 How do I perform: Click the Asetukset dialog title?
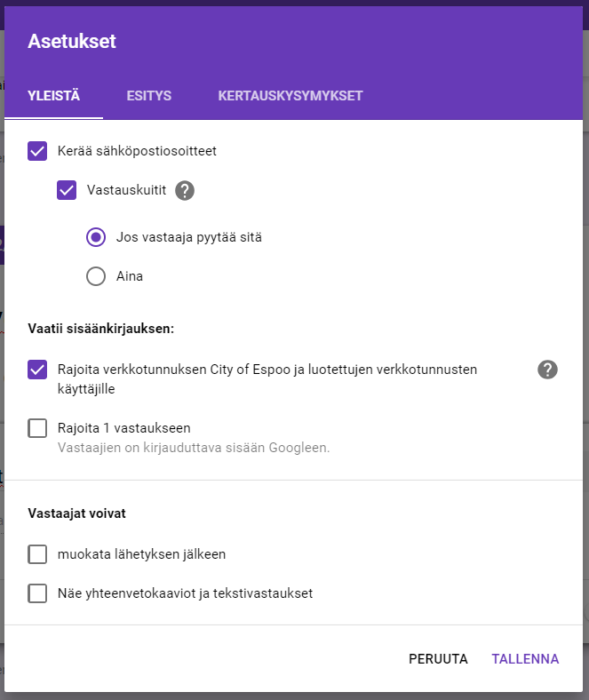click(x=72, y=41)
